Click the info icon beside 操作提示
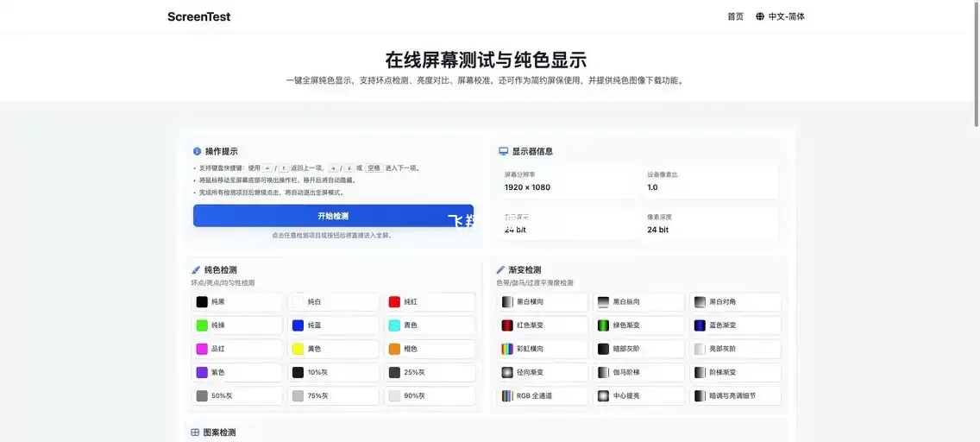 point(197,151)
